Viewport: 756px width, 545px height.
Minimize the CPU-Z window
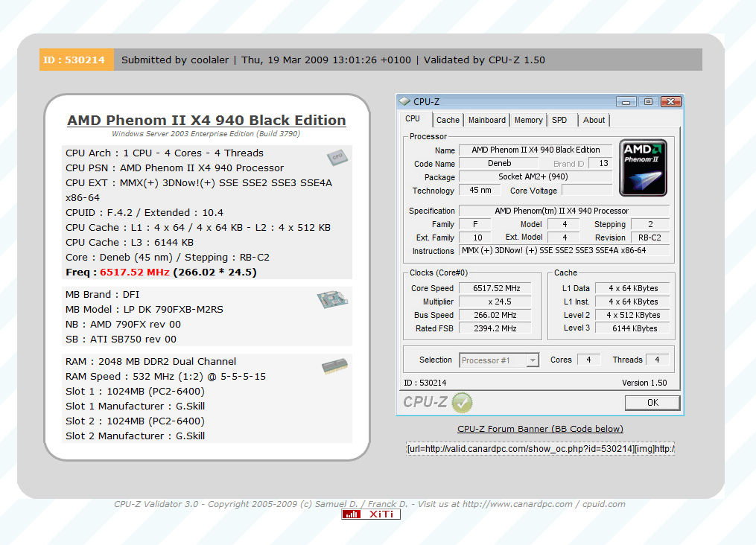click(x=626, y=102)
